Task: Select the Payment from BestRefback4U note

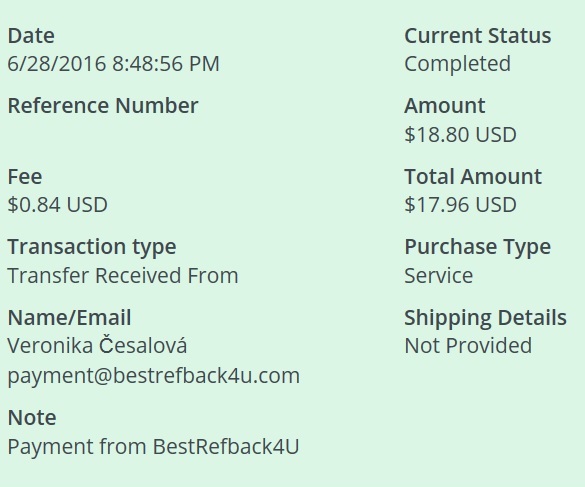Action: (153, 446)
